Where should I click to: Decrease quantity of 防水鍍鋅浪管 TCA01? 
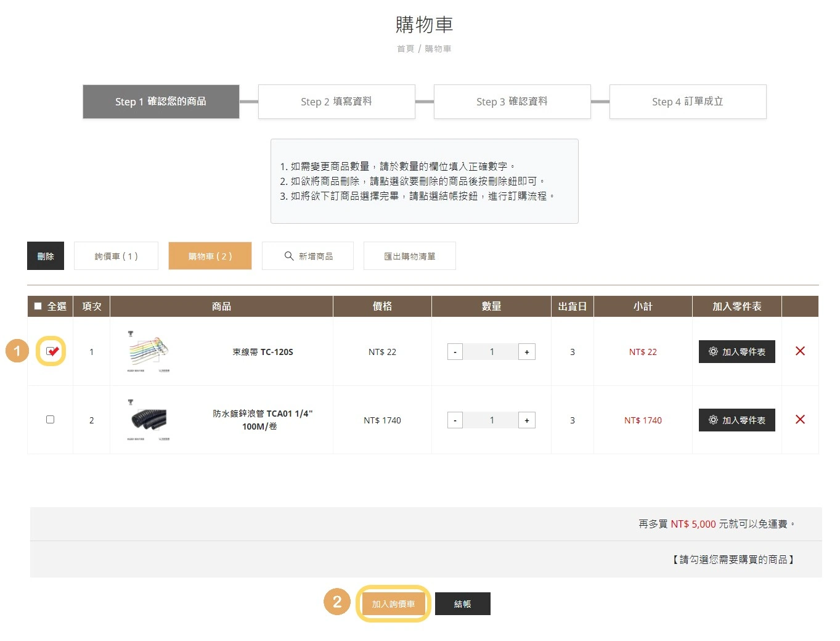point(455,420)
